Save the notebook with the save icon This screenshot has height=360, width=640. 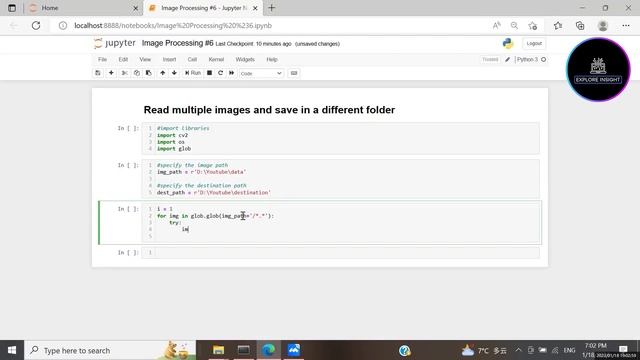(98, 73)
